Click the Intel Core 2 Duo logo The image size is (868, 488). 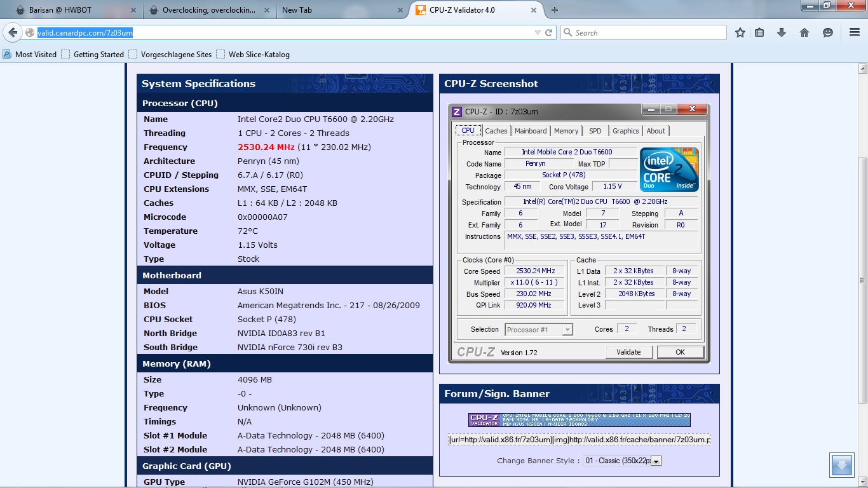tap(669, 169)
